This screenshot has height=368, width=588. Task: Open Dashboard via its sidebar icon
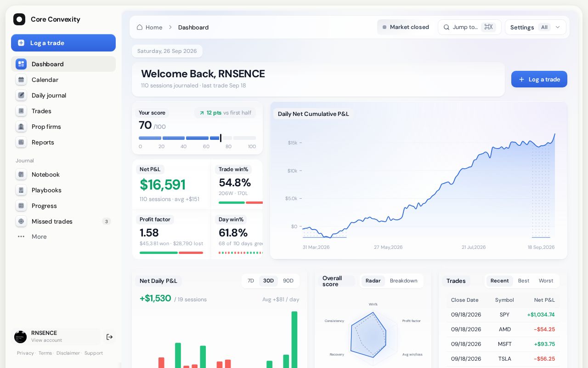(21, 64)
